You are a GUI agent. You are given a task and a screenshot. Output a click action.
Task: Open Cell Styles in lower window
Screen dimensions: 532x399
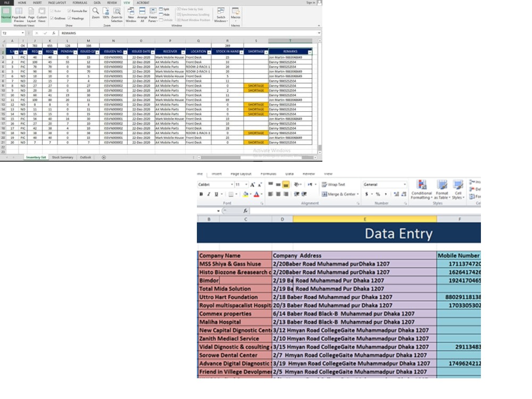(458, 190)
